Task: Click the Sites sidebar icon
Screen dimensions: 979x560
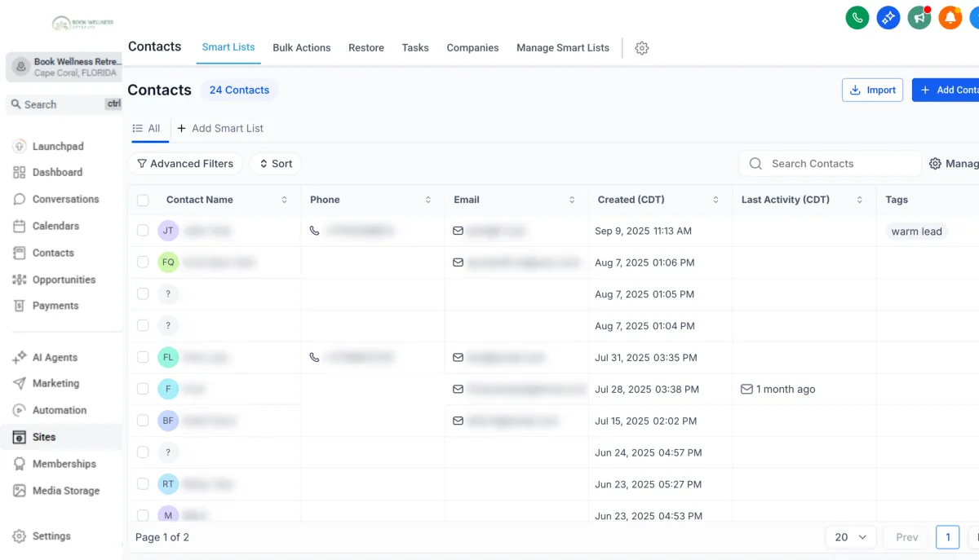Action: click(x=20, y=437)
